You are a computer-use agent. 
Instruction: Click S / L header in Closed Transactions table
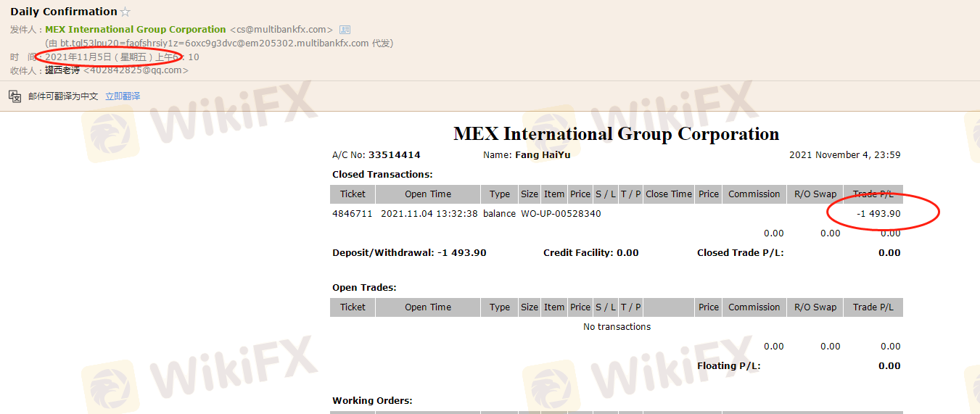606,194
